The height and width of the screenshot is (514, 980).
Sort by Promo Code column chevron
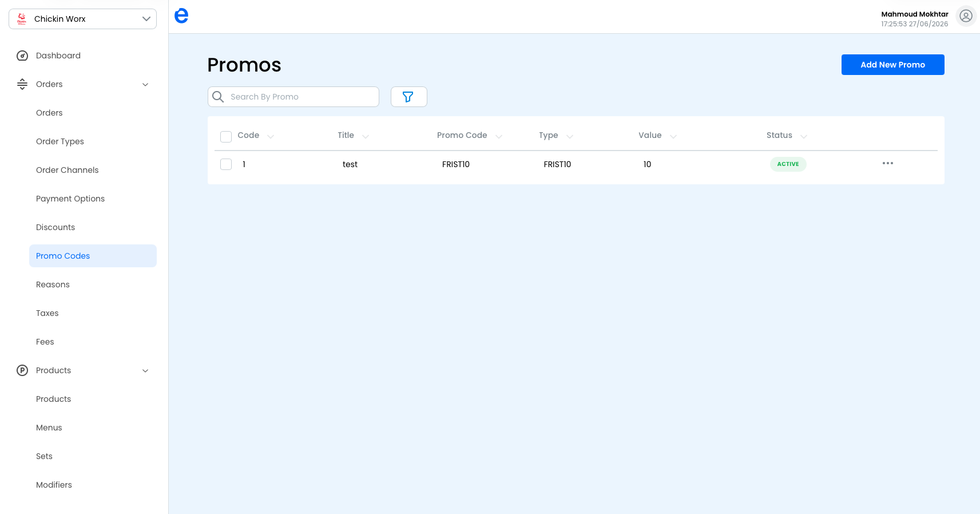[499, 136]
